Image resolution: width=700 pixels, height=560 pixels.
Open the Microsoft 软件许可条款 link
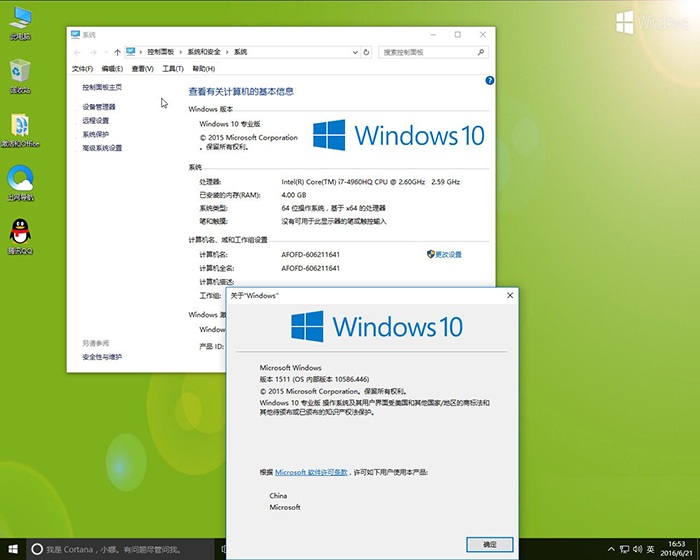311,471
